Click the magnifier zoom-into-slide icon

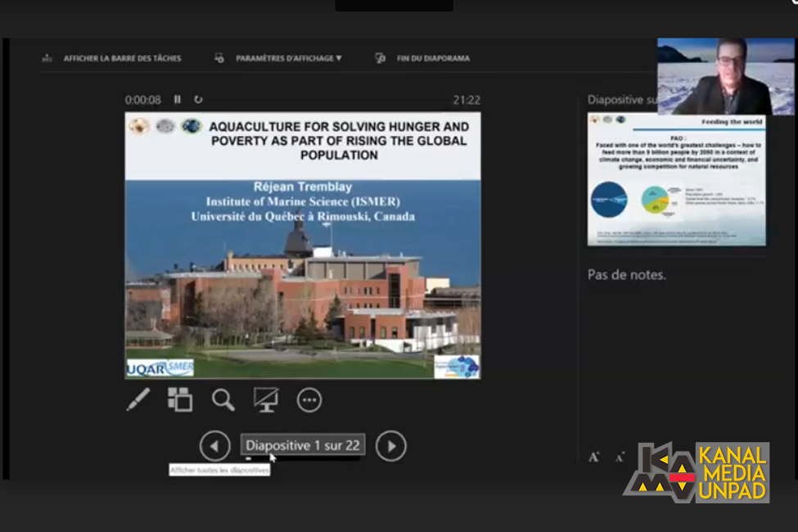point(223,399)
